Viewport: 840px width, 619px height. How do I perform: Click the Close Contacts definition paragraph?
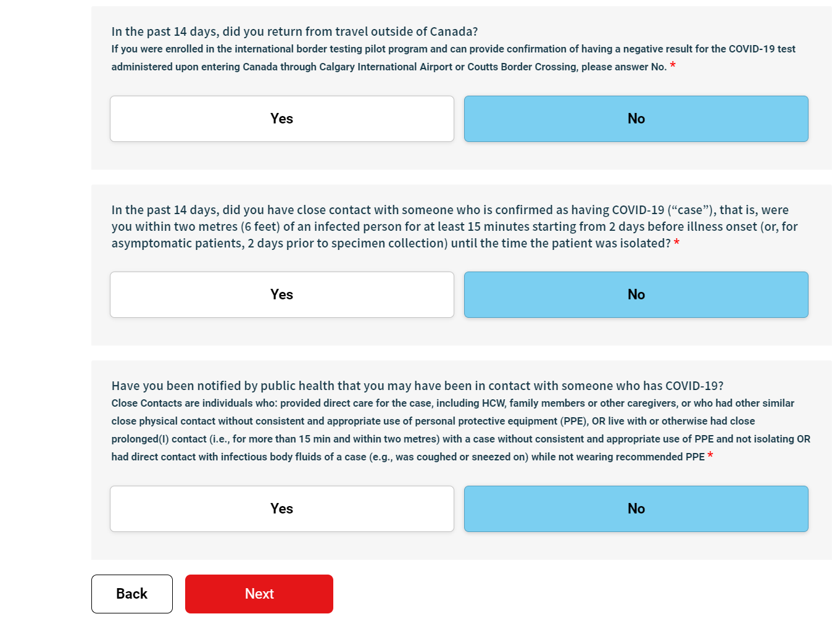[x=460, y=430]
